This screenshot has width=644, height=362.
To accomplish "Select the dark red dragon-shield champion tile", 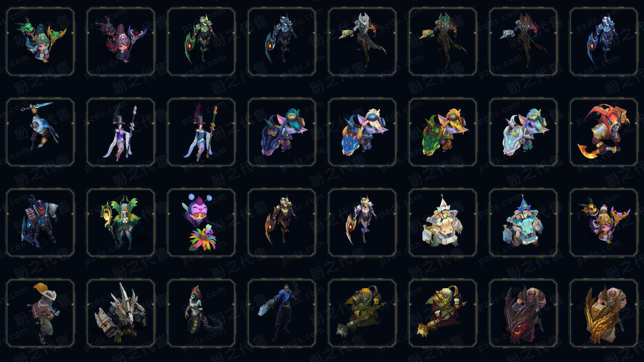I will (523, 313).
